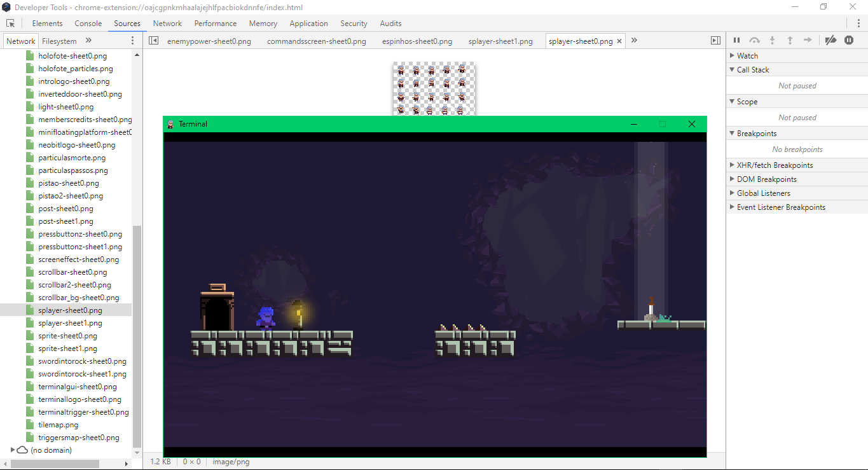The width and height of the screenshot is (868, 470).
Task: Open the Performance panel tab
Action: [x=216, y=24]
